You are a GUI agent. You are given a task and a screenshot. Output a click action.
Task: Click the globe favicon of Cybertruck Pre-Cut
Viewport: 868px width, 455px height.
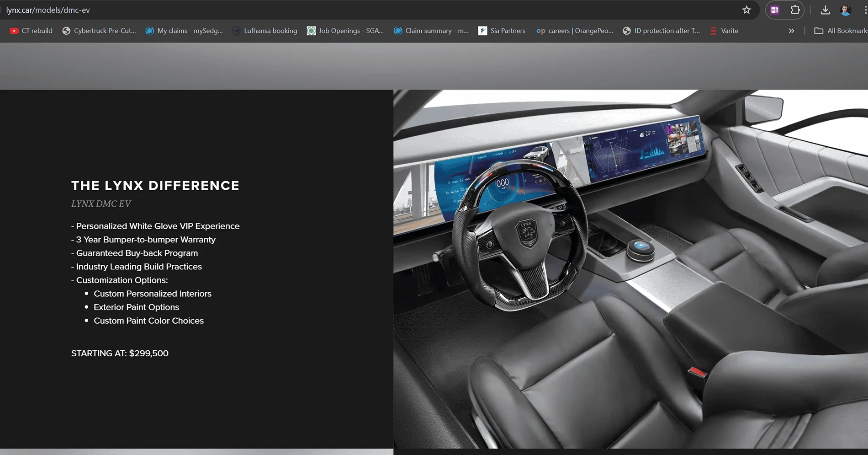point(66,31)
